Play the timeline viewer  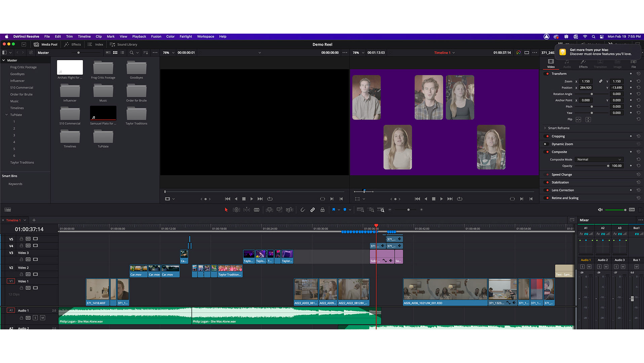pos(442,199)
